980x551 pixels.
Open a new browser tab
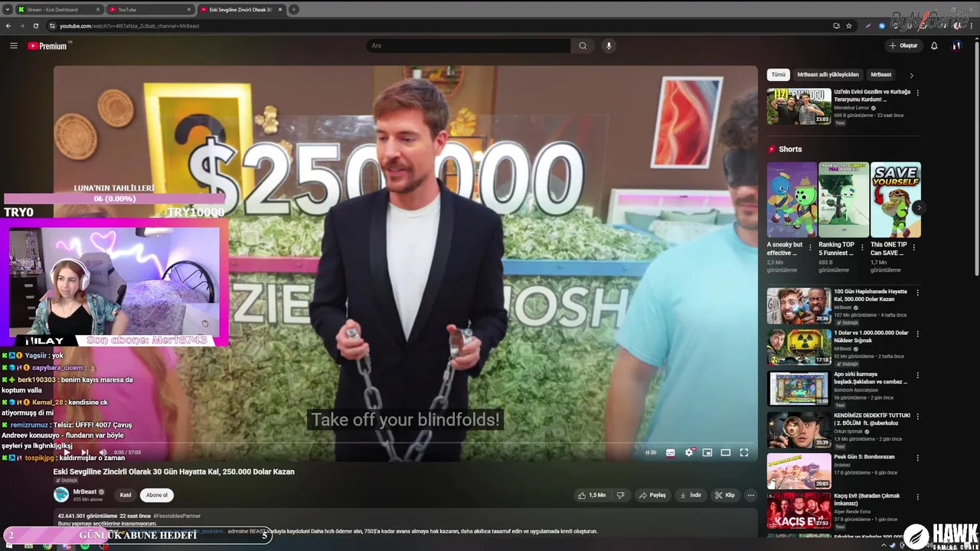point(293,10)
